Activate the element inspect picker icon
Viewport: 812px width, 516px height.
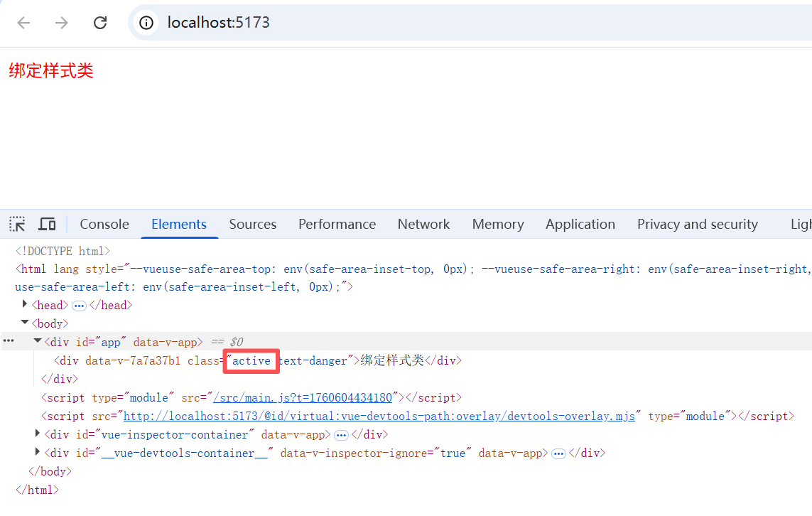click(17, 224)
